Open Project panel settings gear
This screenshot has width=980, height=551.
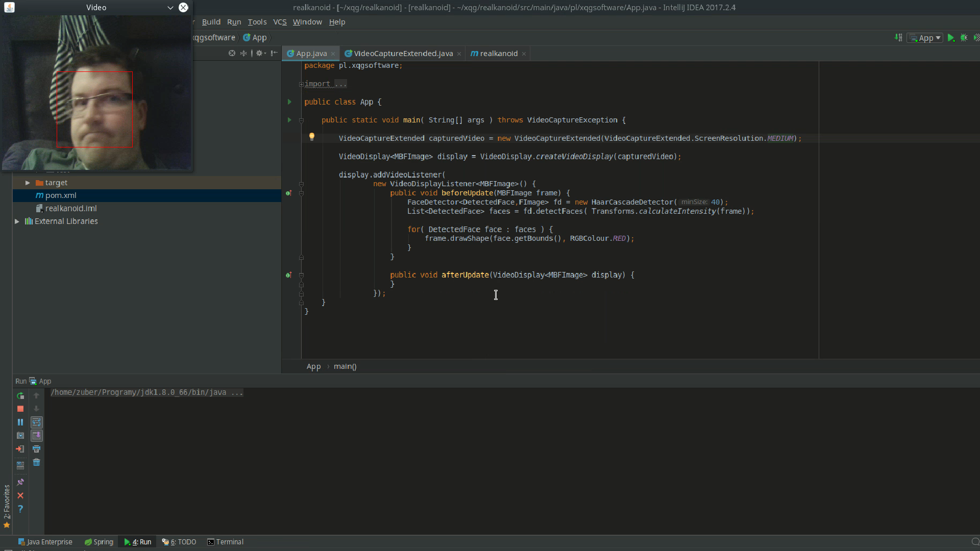[x=261, y=53]
